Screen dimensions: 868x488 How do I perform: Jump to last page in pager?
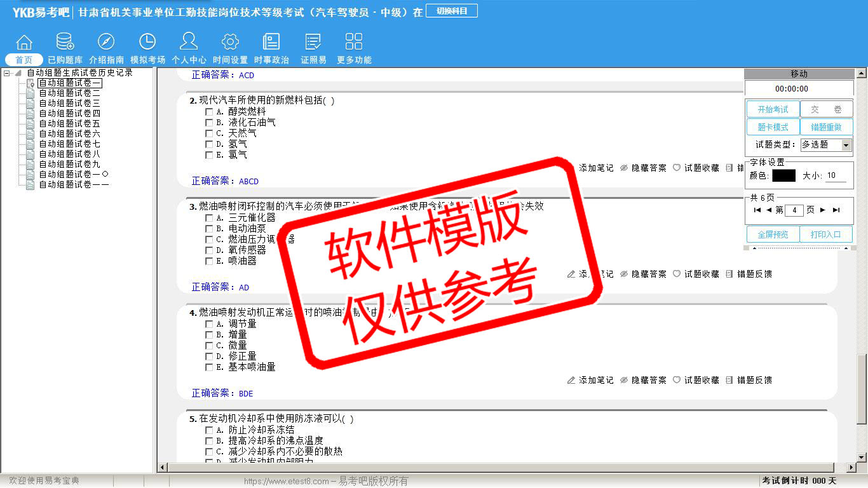tap(836, 210)
